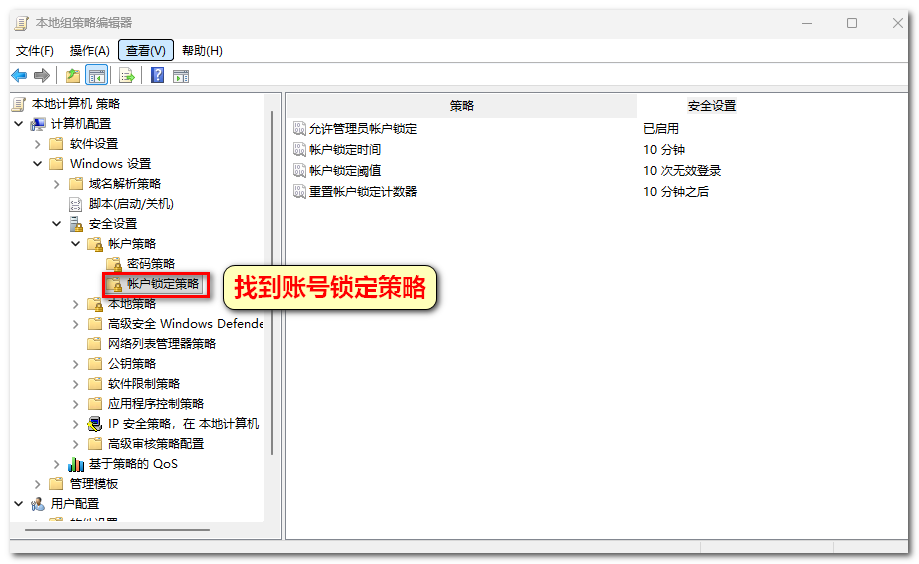Open the 文件(F) menu
This screenshot has height=564, width=919.
(x=35, y=51)
